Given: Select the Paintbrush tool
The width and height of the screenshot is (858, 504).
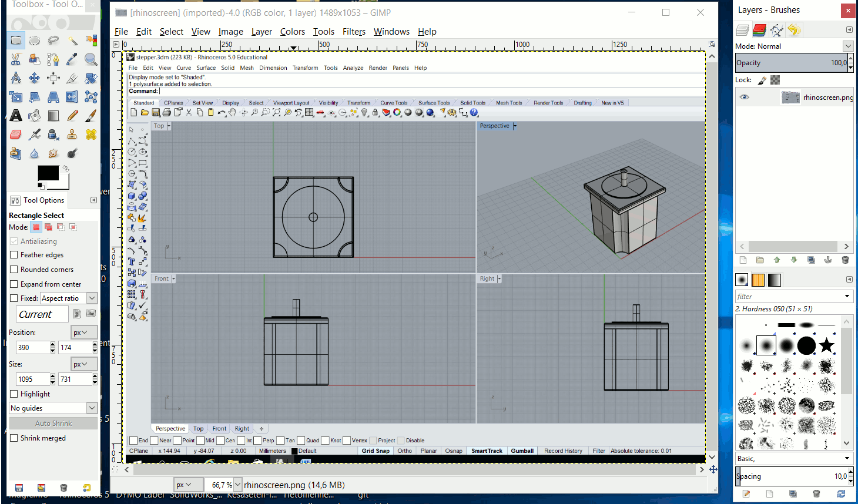Looking at the screenshot, I should (x=91, y=116).
